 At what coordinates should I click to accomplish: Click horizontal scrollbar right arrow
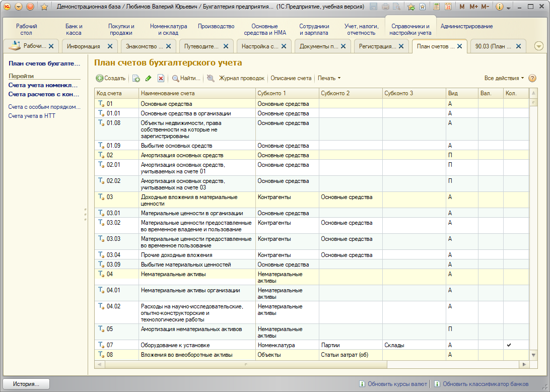tap(524, 365)
